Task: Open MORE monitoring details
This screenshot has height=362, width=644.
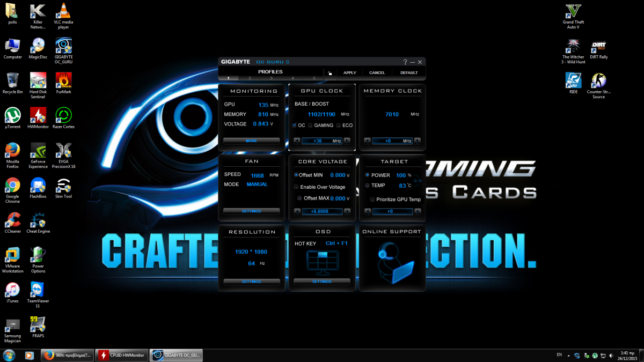Action: point(252,141)
